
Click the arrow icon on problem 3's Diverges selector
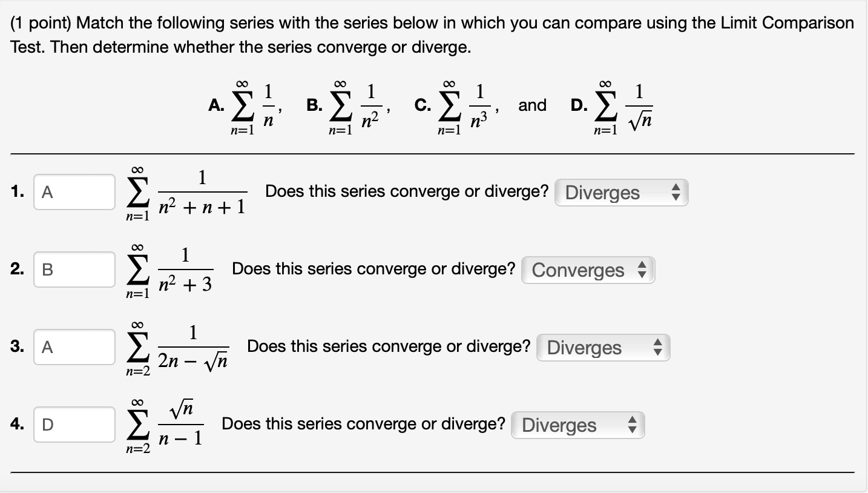coord(658,347)
